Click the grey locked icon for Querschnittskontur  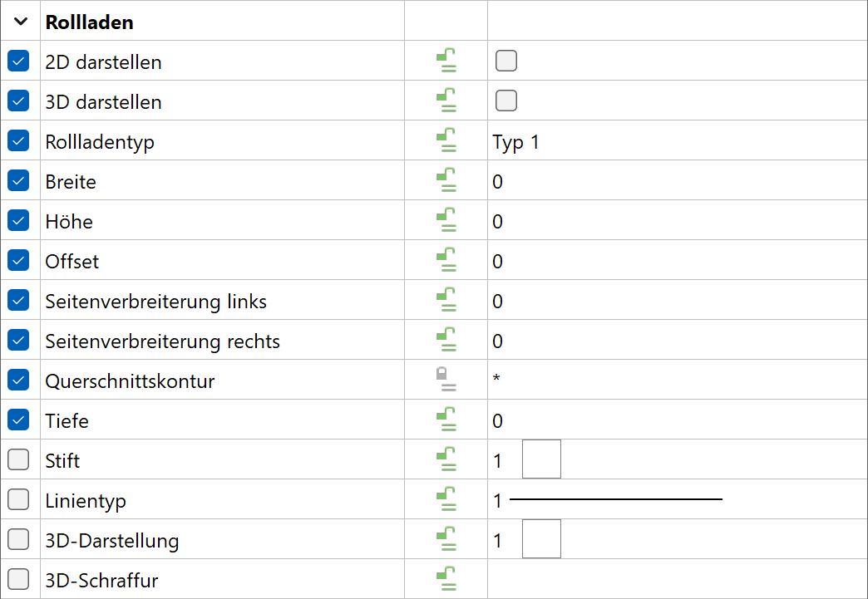click(x=446, y=379)
